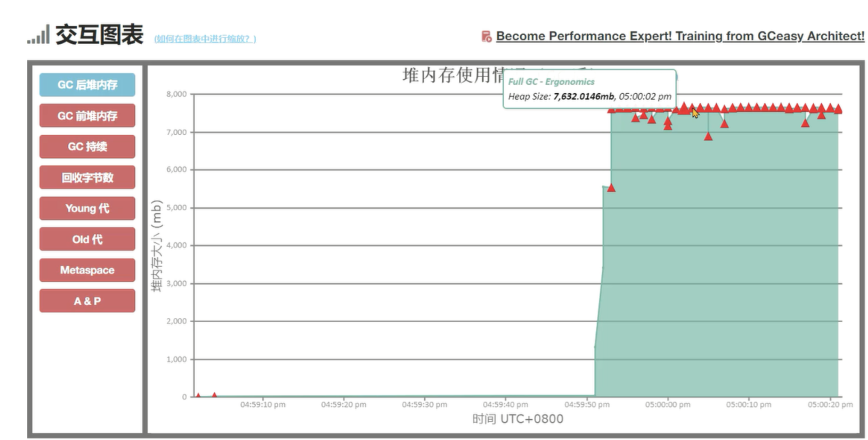The image size is (868, 440).
Task: Select the GC 后堆内存 tab button
Action: pos(87,85)
